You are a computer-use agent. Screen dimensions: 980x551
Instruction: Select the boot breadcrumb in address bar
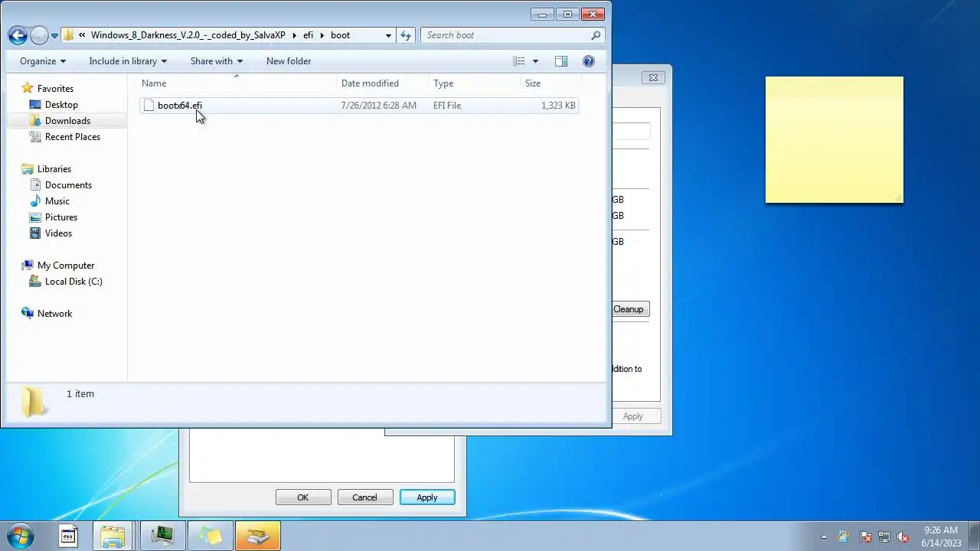[341, 35]
